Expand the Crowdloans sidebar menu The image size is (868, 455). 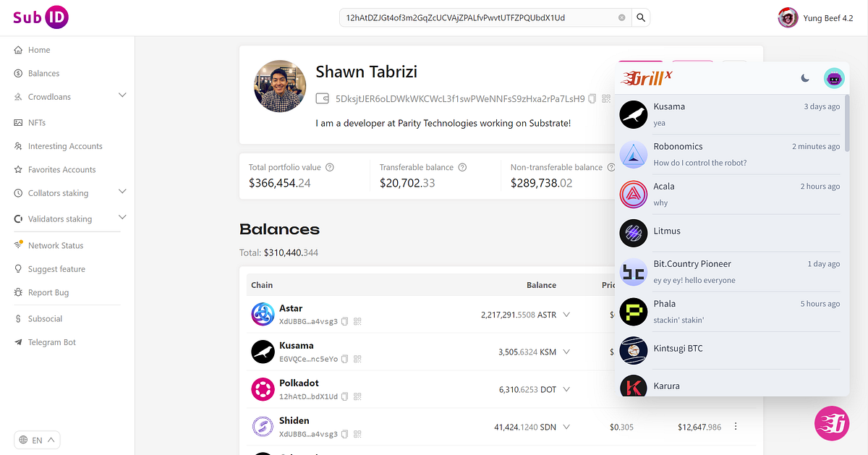(122, 95)
